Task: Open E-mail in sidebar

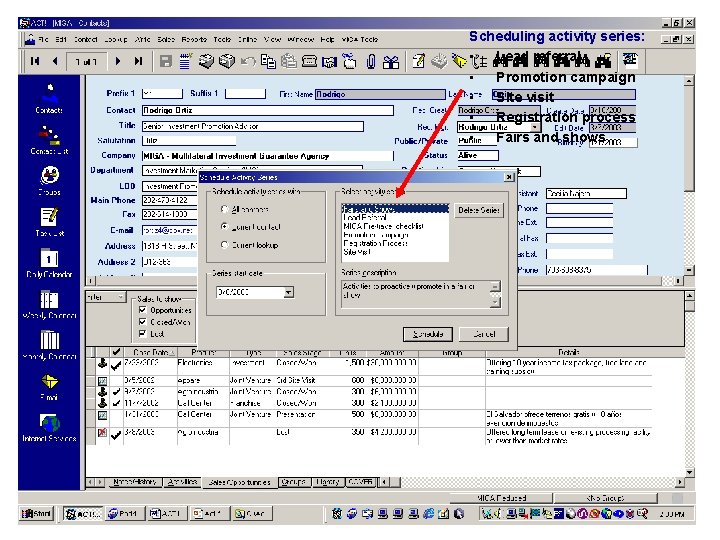Action: (49, 387)
